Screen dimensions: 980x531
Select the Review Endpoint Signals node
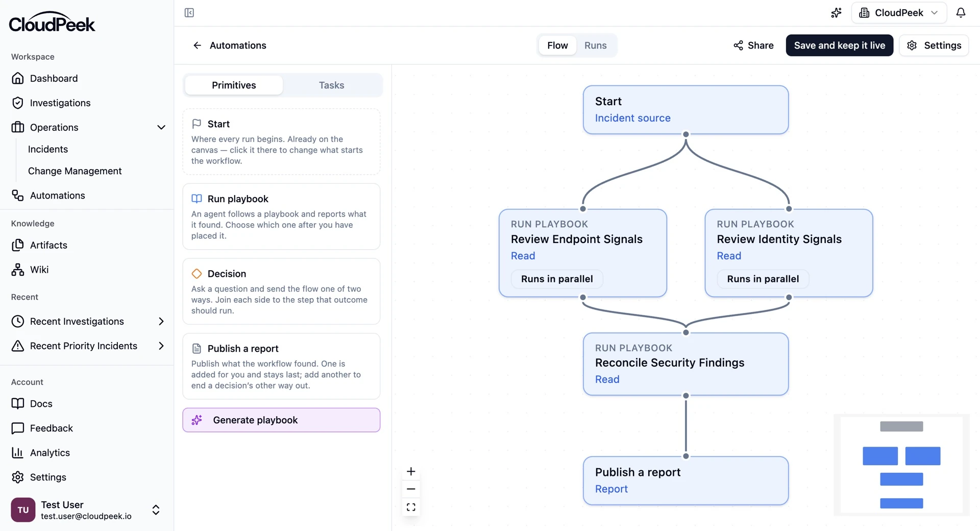pyautogui.click(x=583, y=253)
